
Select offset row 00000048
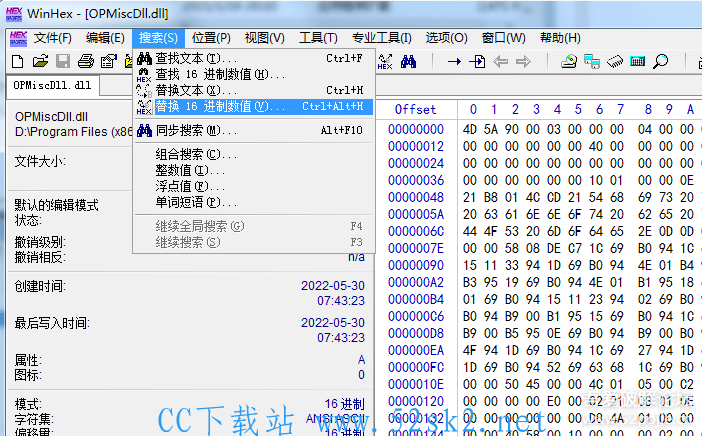(x=416, y=198)
